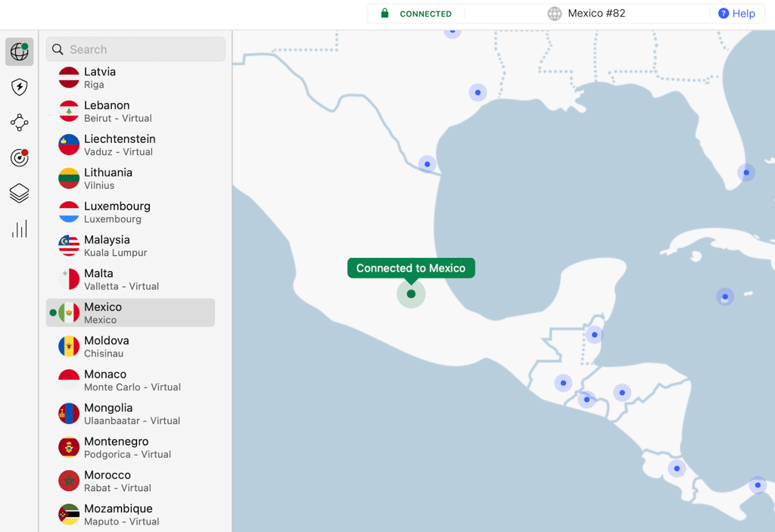The image size is (775, 532).
Task: Click the Help link
Action: (743, 14)
